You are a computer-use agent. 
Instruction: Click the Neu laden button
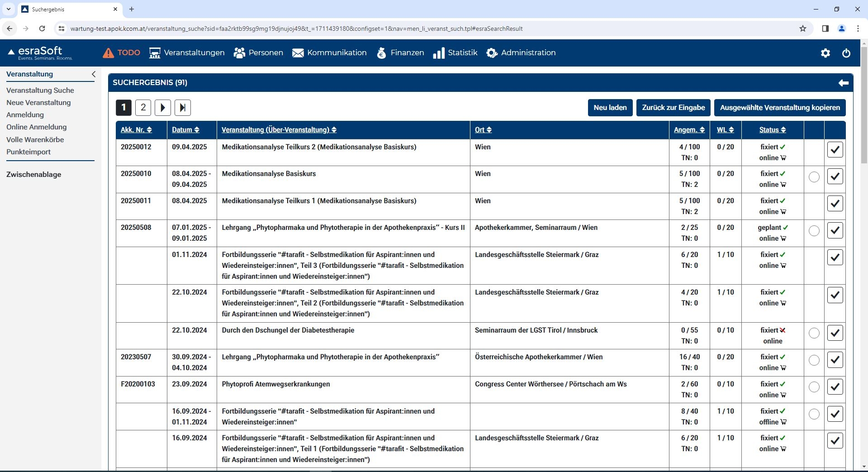[610, 108]
